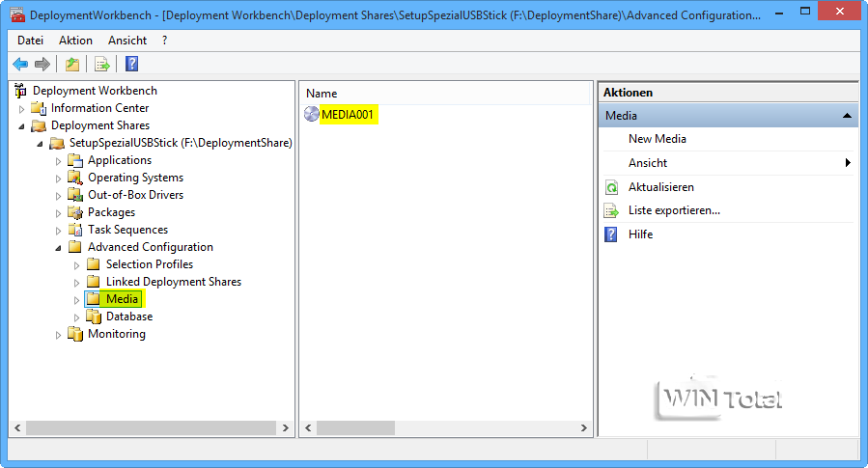Expand the Out-of-Box Drivers node

tap(58, 196)
